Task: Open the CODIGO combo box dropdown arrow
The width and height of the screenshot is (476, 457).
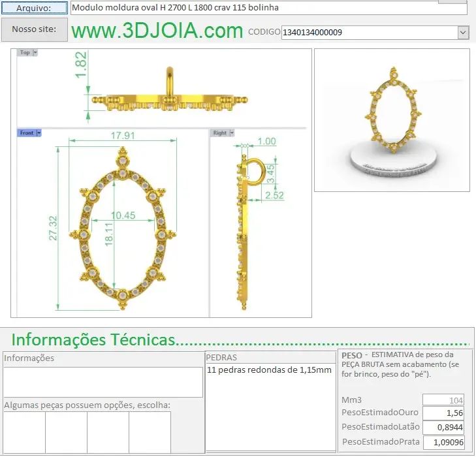Action: (x=463, y=33)
